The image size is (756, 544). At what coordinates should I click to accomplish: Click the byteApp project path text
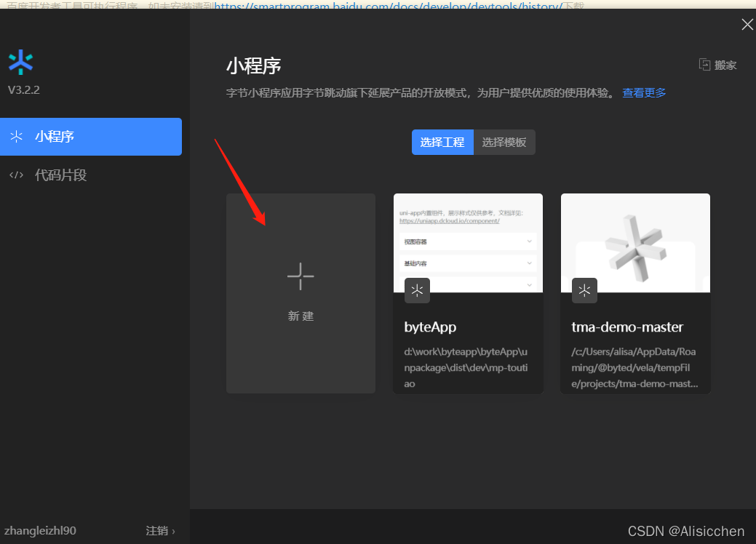466,368
